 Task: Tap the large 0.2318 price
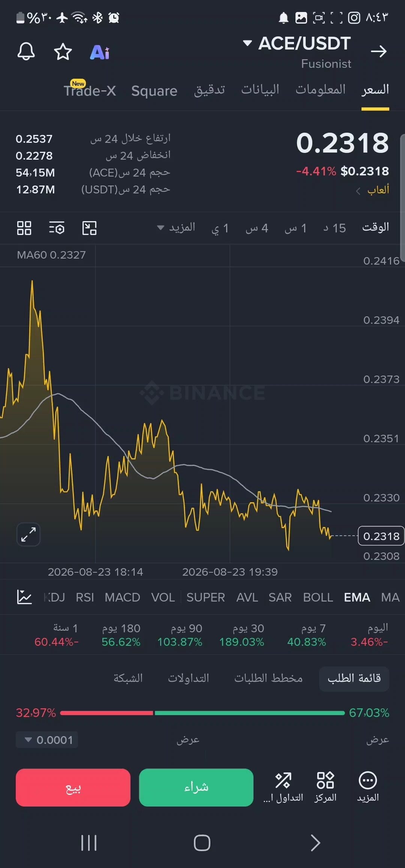pyautogui.click(x=342, y=143)
